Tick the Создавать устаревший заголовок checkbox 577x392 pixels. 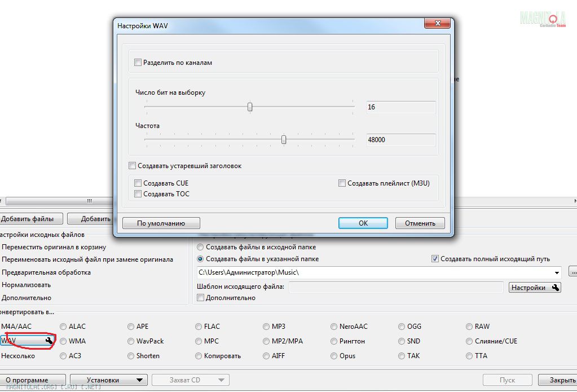[x=133, y=166]
